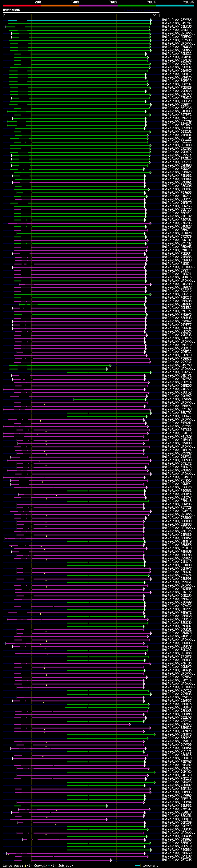The image size is (197, 868).
Task: Pick hit label UniRef100_C0PQT6
Action: (x=177, y=74)
